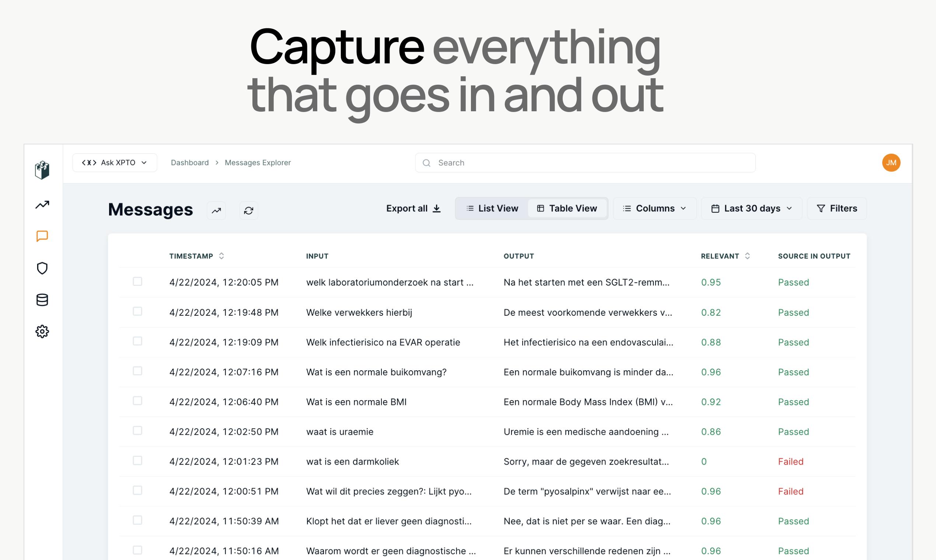Click output 'Een normale Body Mass Index (BMI) v...'
This screenshot has height=560, width=936.
588,402
